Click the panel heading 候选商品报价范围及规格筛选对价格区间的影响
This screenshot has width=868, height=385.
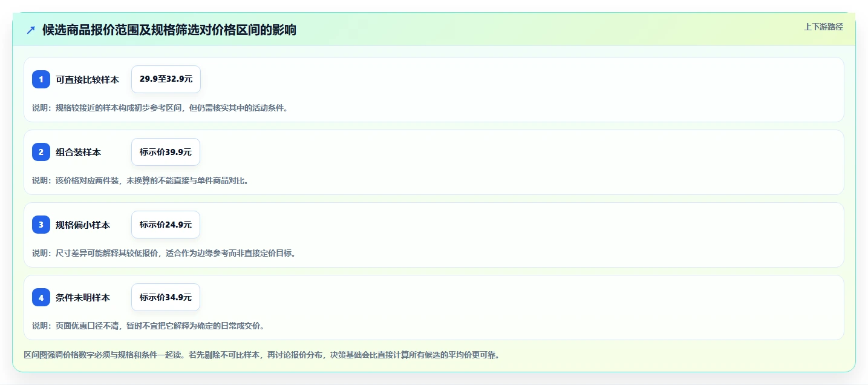point(169,30)
